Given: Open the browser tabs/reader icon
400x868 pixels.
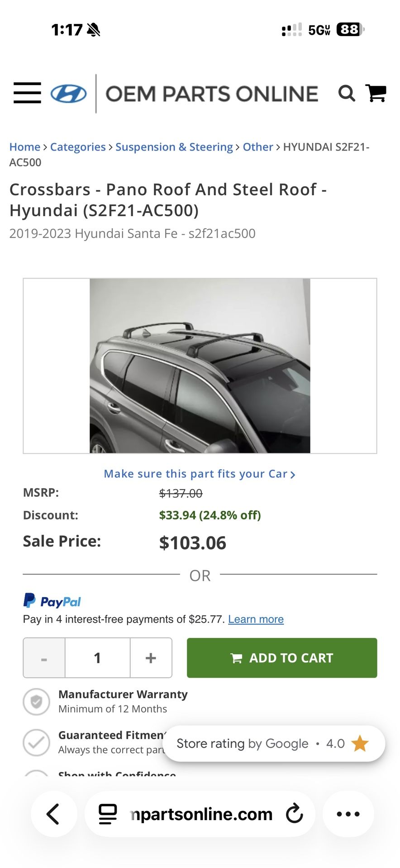Looking at the screenshot, I should coord(108,814).
